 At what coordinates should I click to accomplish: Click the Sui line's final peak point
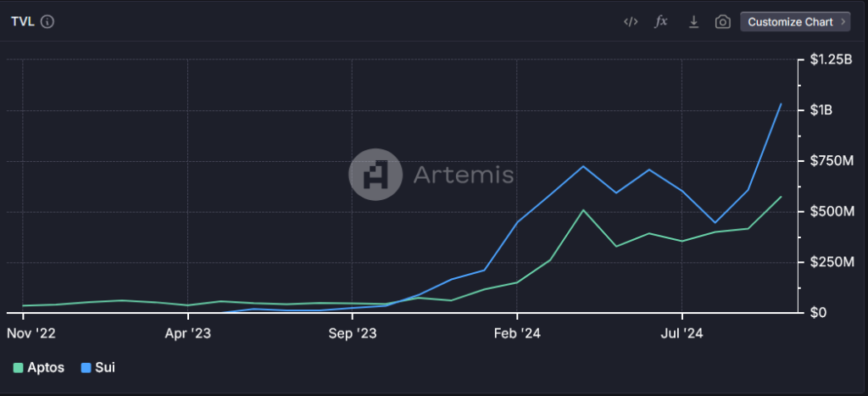(x=781, y=103)
